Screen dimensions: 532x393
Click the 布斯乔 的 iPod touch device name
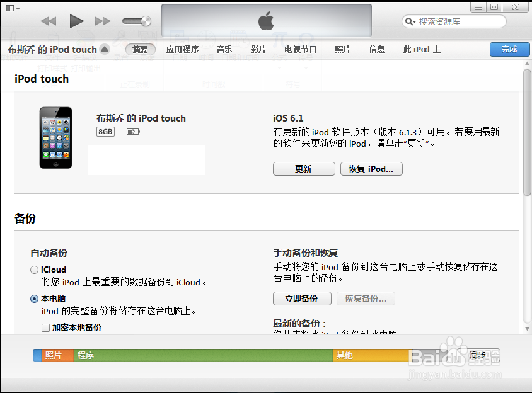(141, 118)
